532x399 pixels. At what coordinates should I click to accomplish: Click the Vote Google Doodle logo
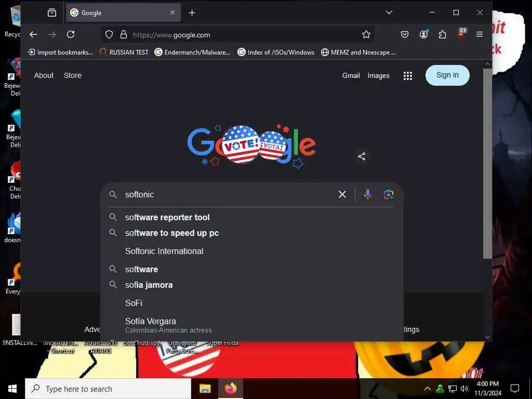(252, 146)
